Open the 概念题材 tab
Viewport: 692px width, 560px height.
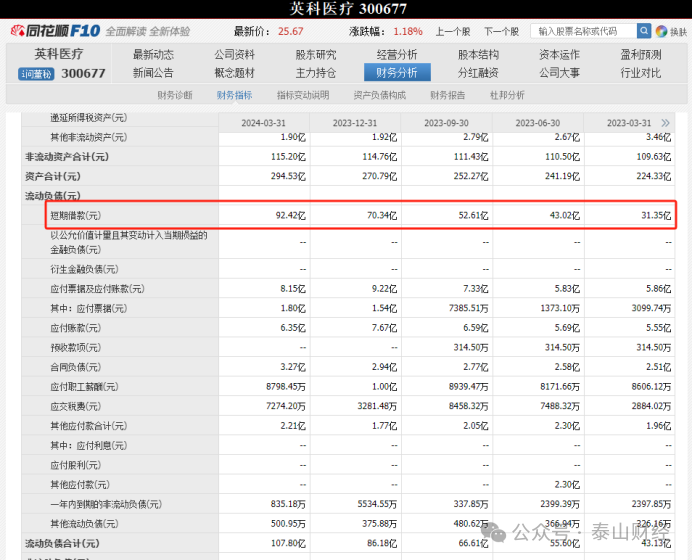234,73
